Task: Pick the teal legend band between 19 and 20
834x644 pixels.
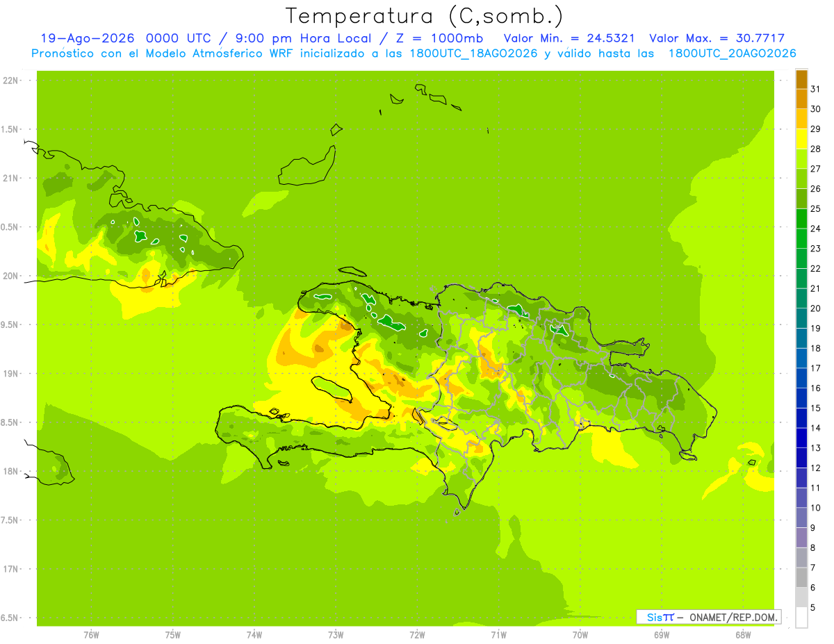Action: click(x=801, y=318)
